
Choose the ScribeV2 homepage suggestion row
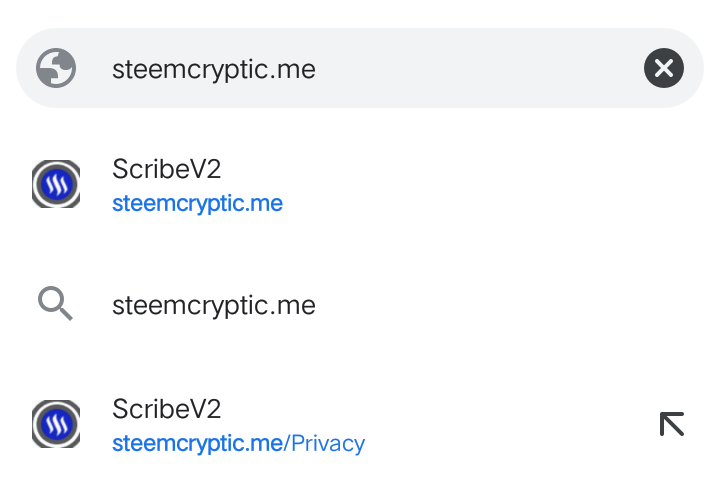pos(360,185)
